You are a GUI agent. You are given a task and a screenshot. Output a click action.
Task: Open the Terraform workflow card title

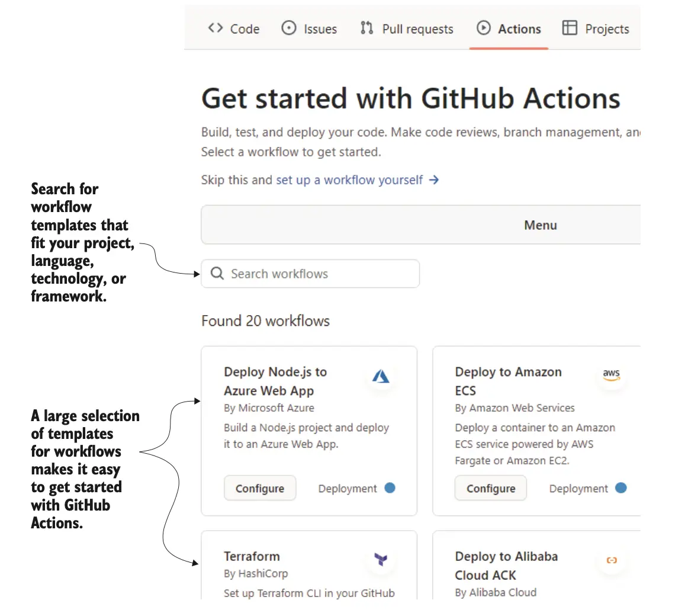click(252, 556)
